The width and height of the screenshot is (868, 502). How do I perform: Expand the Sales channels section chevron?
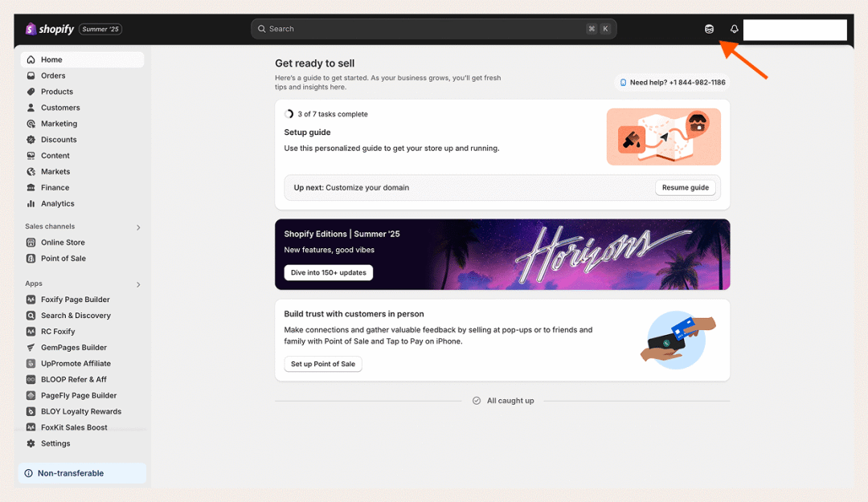(x=138, y=227)
